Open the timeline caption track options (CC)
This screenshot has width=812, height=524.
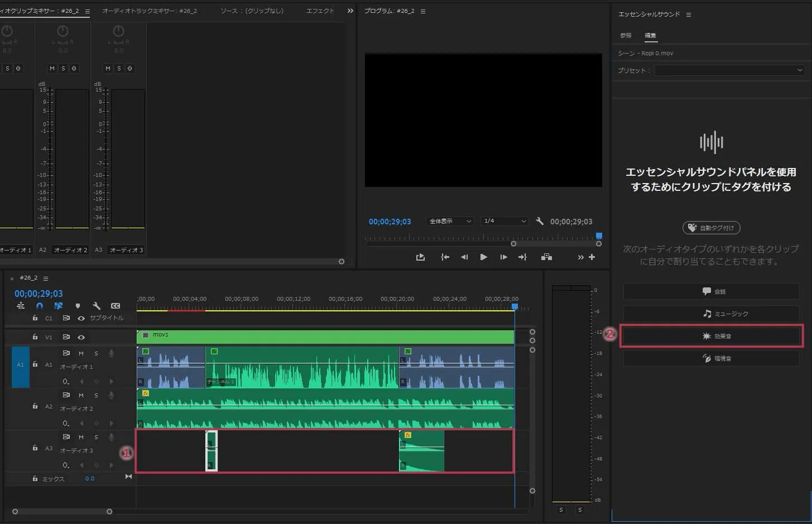pyautogui.click(x=116, y=306)
